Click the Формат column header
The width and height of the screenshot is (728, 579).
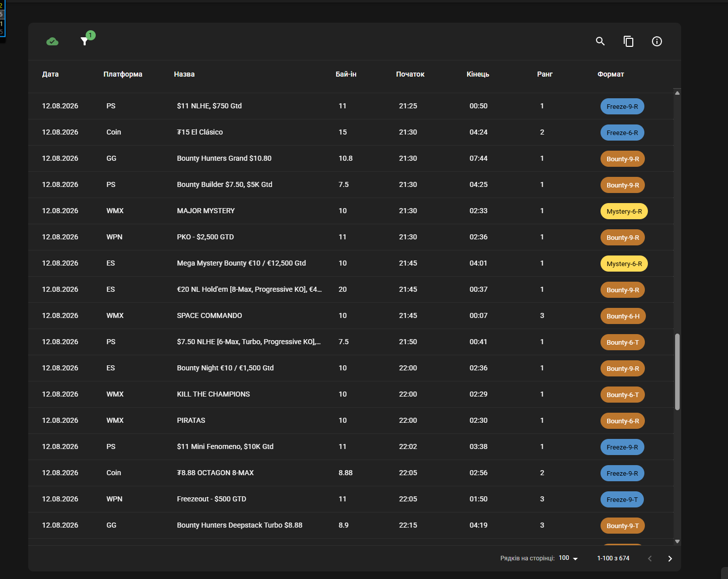611,74
